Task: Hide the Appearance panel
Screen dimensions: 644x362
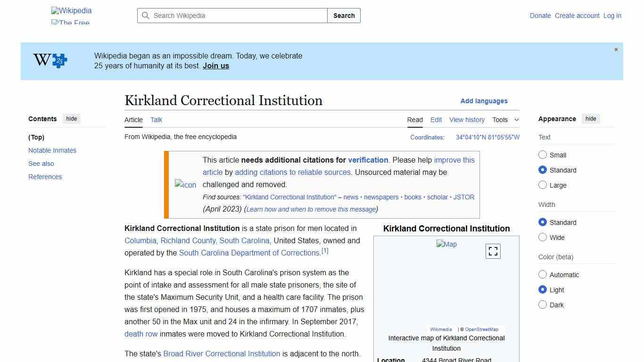Action: click(591, 119)
